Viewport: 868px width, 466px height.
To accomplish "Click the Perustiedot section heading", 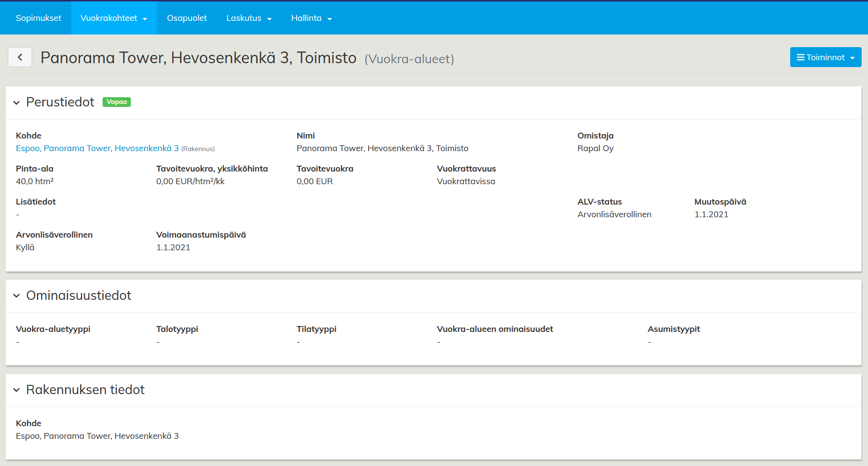I will click(60, 102).
